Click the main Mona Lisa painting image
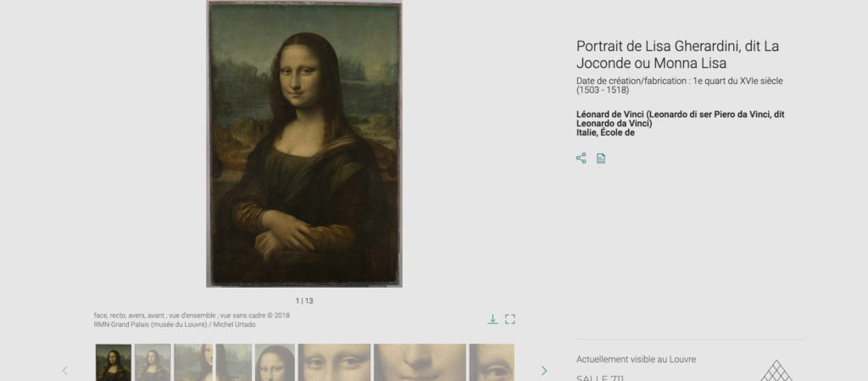Viewport: 868px width, 381px height. [304, 144]
